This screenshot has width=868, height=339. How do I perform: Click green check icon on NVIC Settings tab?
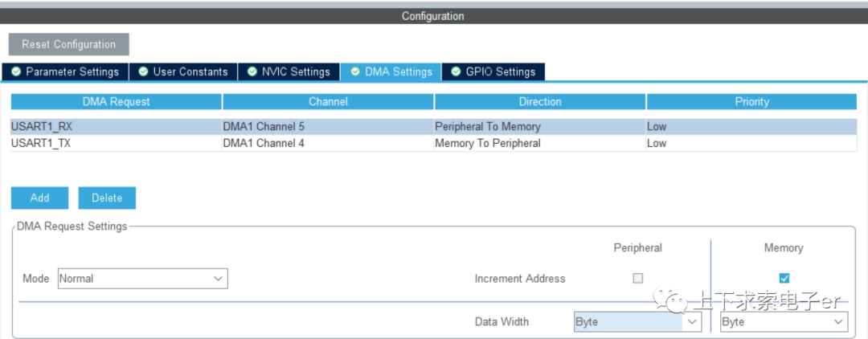click(x=252, y=71)
